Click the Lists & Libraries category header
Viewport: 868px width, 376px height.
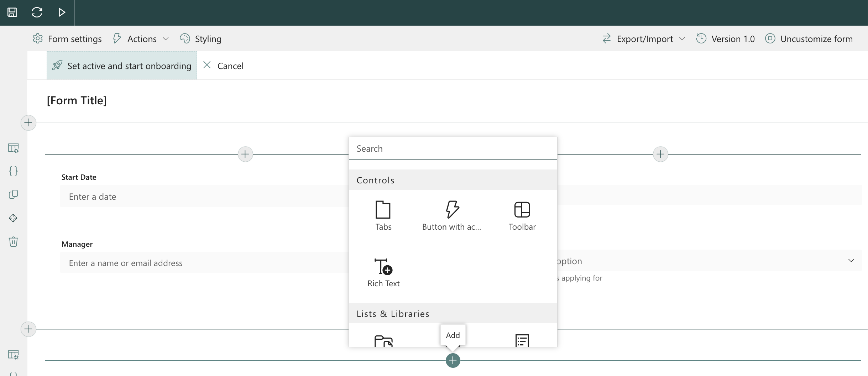[x=453, y=313]
